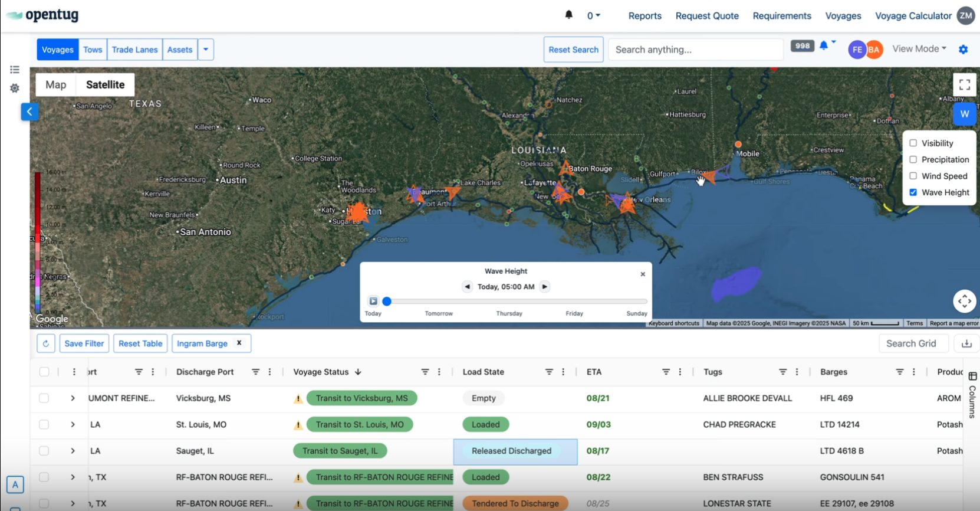Screen dimensions: 980x511
Task: Enable the Wind Speed weather layer
Action: [x=913, y=176]
